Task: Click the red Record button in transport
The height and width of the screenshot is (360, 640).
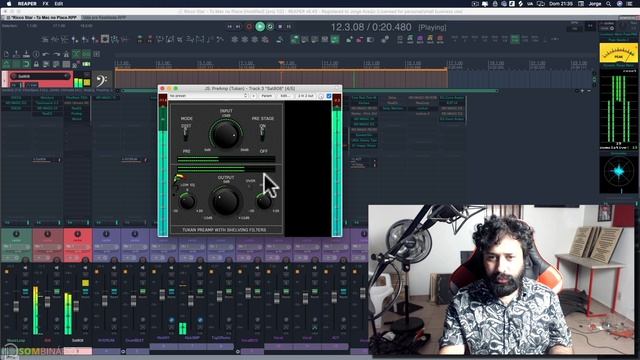Action: 249,27
